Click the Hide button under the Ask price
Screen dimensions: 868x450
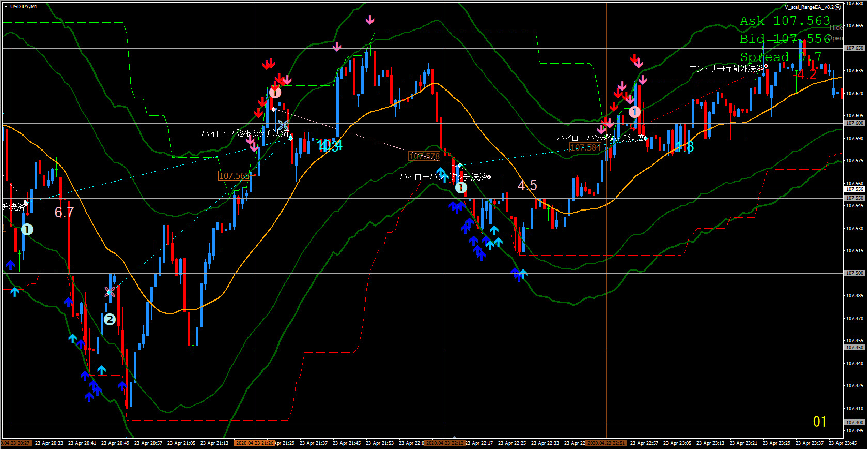(836, 28)
